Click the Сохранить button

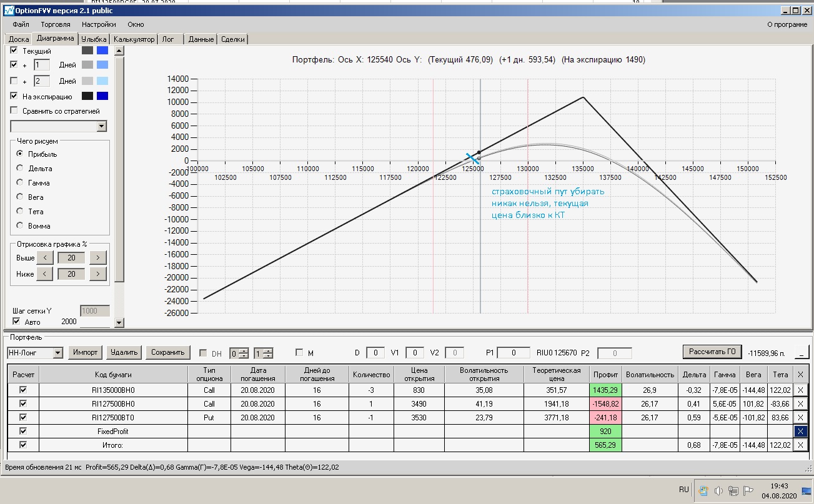pyautogui.click(x=168, y=352)
